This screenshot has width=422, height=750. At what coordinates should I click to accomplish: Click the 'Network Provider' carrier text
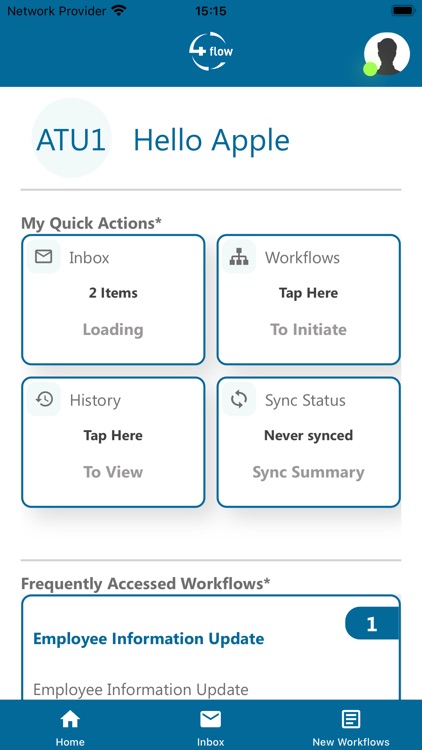coord(56,11)
